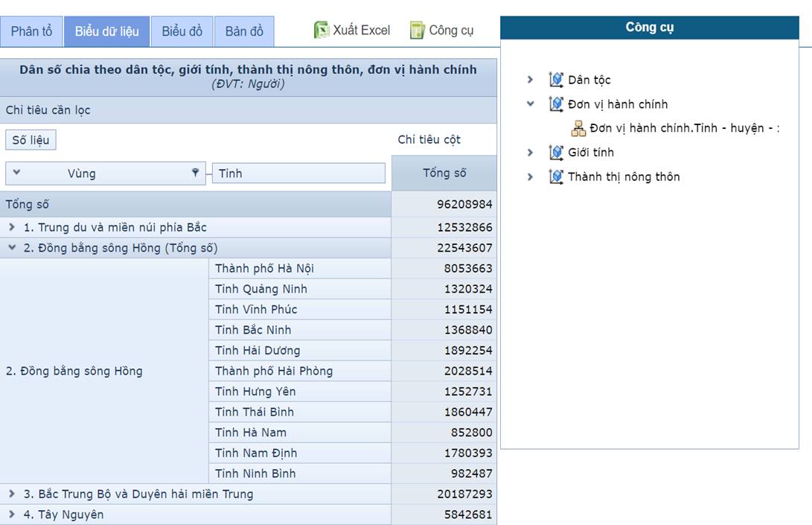This screenshot has height=525, width=812.
Task: Click the Thành thị nông thôn dimension icon
Action: coord(556,176)
